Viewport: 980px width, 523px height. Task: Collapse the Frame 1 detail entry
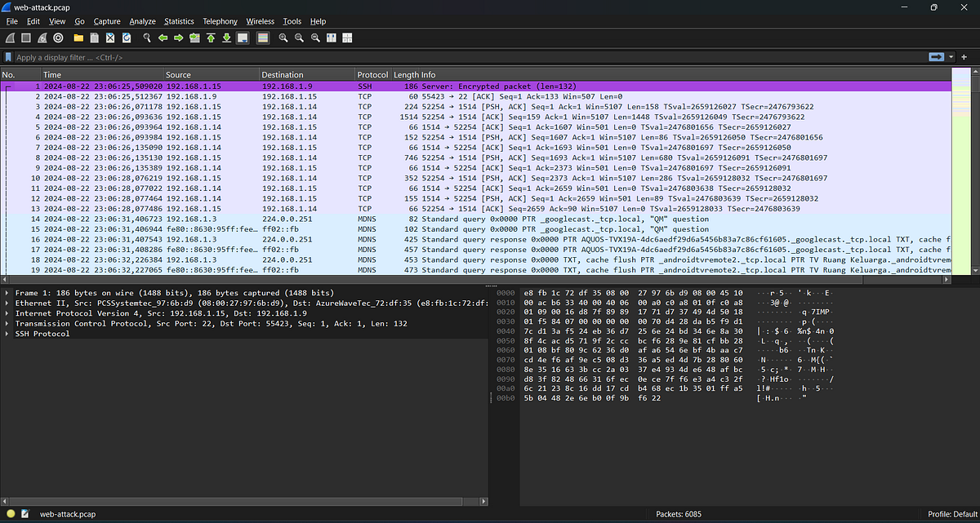(x=6, y=292)
